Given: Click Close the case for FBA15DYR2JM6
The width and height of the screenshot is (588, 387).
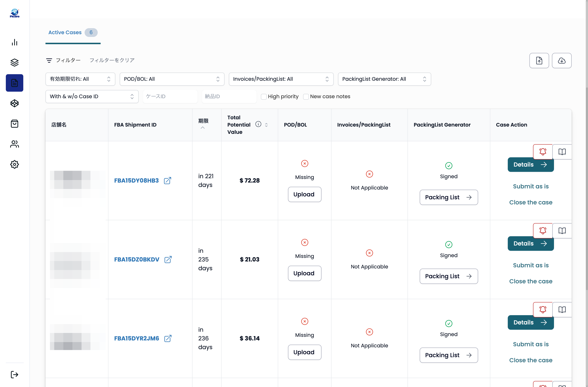Looking at the screenshot, I should 531,360.
